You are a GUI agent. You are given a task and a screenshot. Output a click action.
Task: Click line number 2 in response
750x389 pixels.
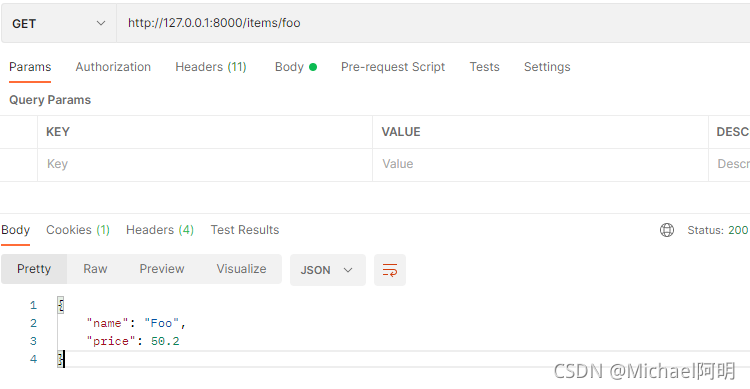click(x=33, y=323)
